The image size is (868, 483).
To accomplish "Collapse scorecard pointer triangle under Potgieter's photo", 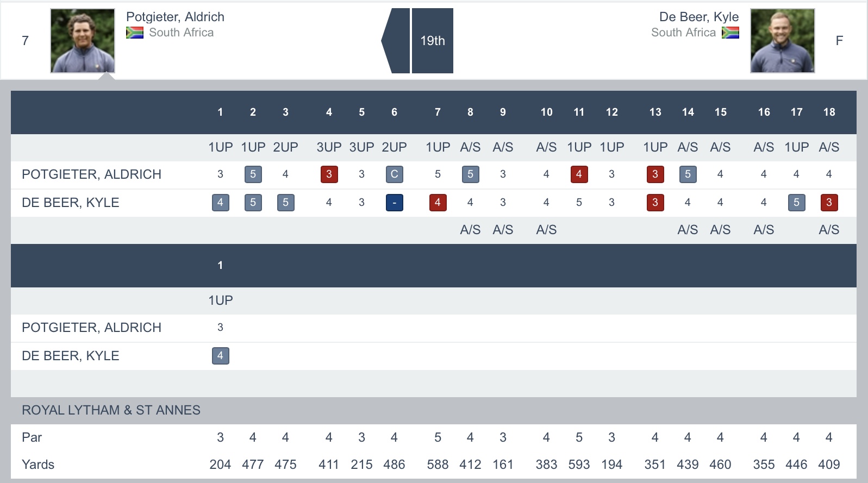I will (x=107, y=77).
